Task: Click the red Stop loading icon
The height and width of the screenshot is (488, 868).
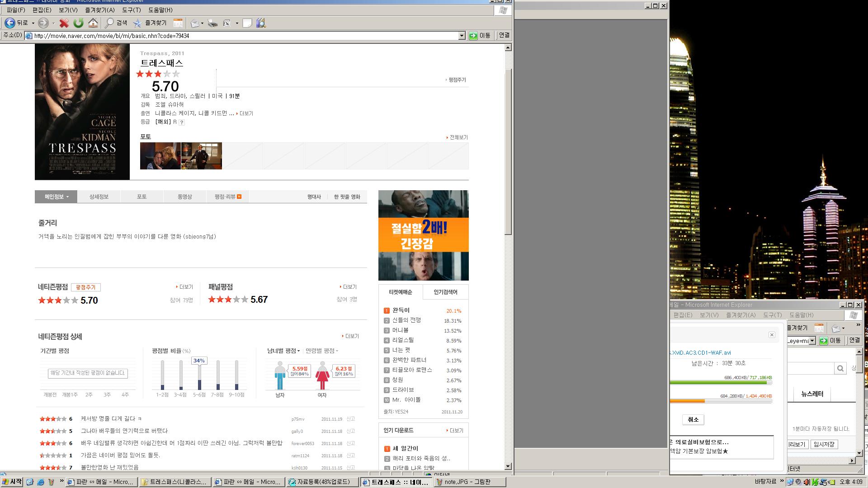Action: [x=64, y=23]
